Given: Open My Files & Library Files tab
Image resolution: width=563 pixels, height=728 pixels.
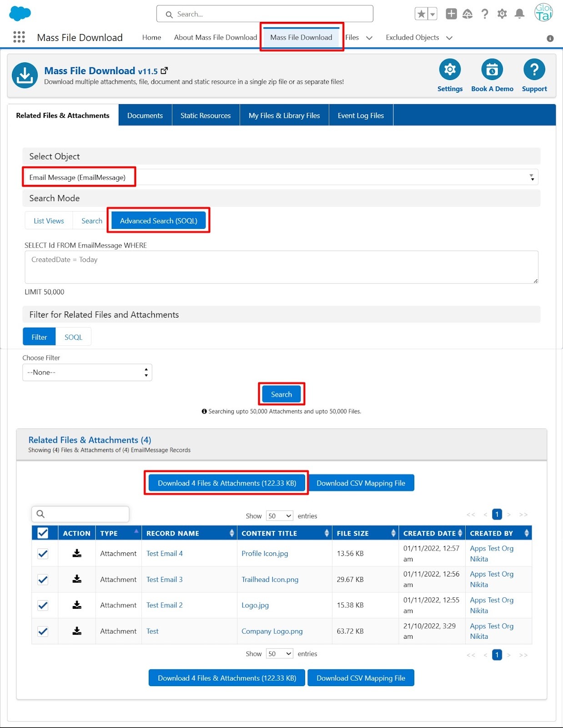Looking at the screenshot, I should click(x=284, y=115).
